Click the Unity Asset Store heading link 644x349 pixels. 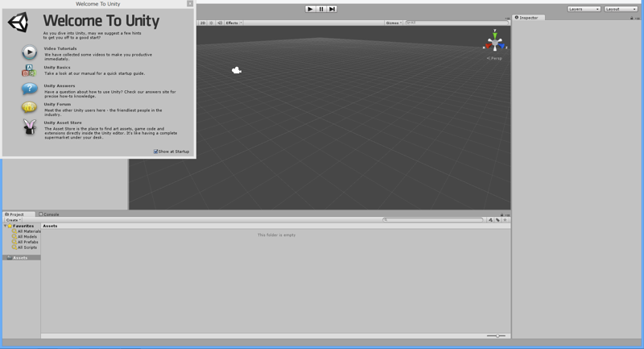click(x=63, y=123)
